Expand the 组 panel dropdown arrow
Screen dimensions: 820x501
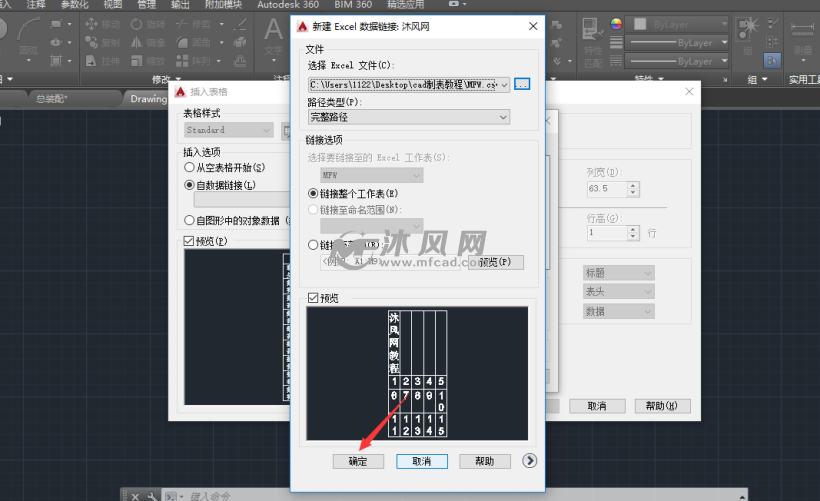(765, 79)
